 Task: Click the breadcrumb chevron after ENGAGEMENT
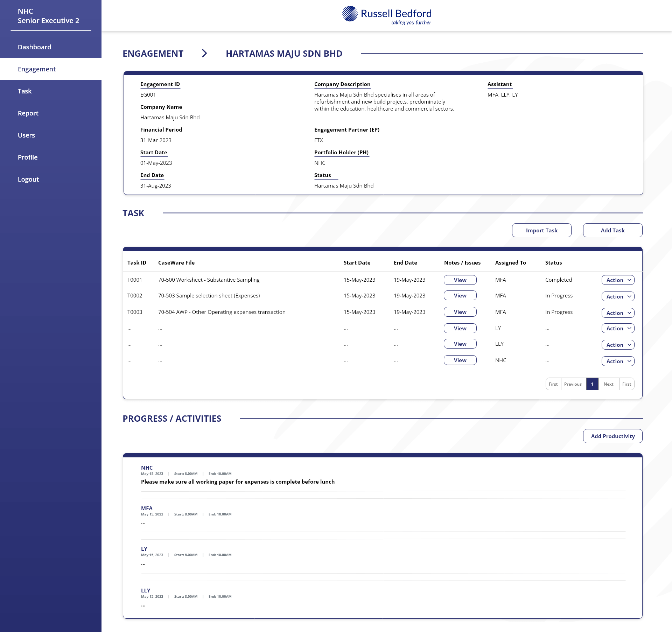coord(204,53)
